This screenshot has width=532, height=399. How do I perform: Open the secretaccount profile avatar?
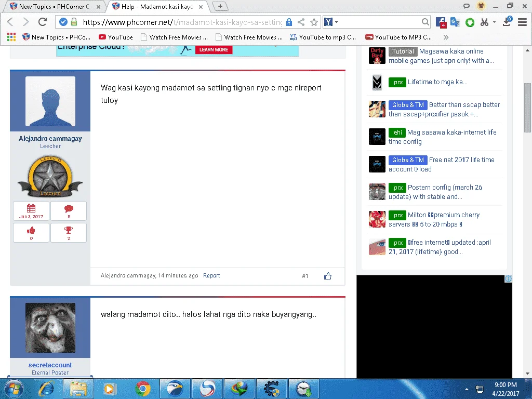pyautogui.click(x=50, y=328)
